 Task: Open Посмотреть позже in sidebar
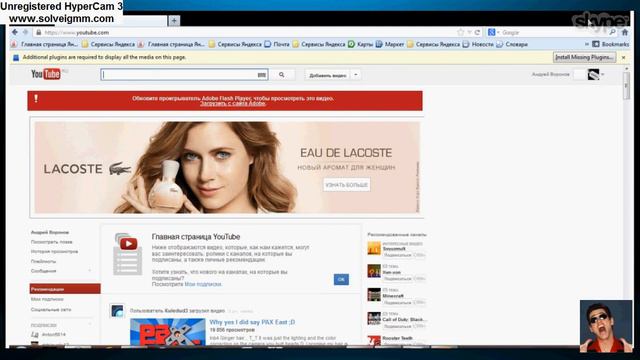point(51,242)
